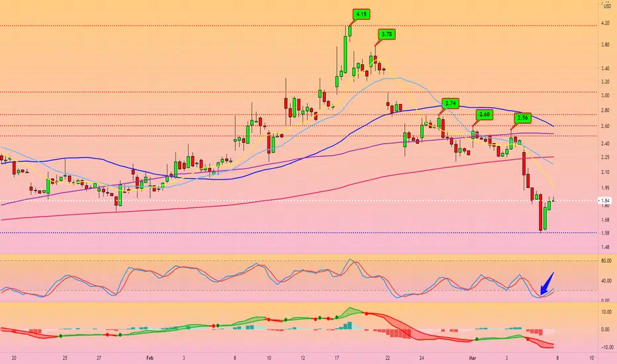Open the USD currency label on price axis
This screenshot has height=364, width=617.
click(x=606, y=5)
